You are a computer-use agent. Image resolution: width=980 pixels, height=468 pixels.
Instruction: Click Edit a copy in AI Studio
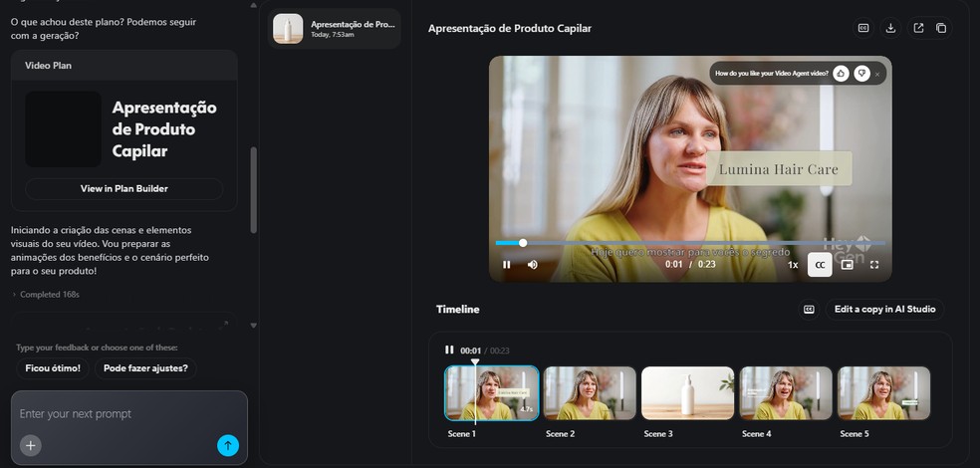tap(884, 310)
